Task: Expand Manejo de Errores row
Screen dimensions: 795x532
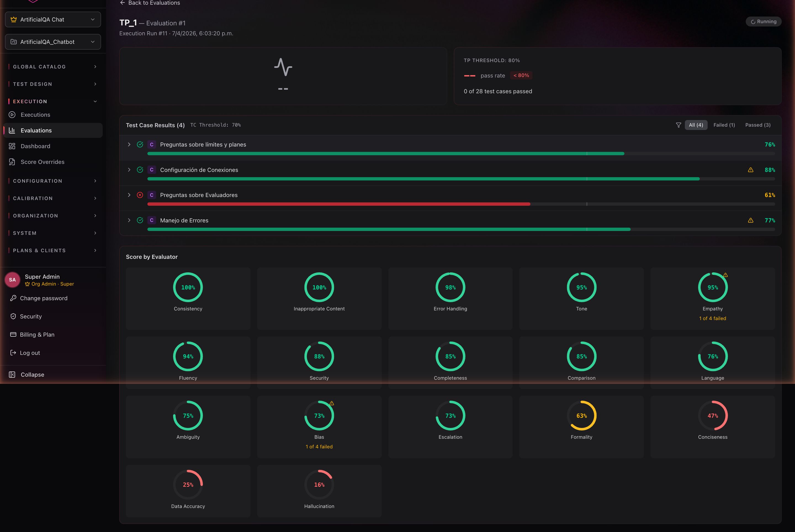Action: [x=129, y=220]
